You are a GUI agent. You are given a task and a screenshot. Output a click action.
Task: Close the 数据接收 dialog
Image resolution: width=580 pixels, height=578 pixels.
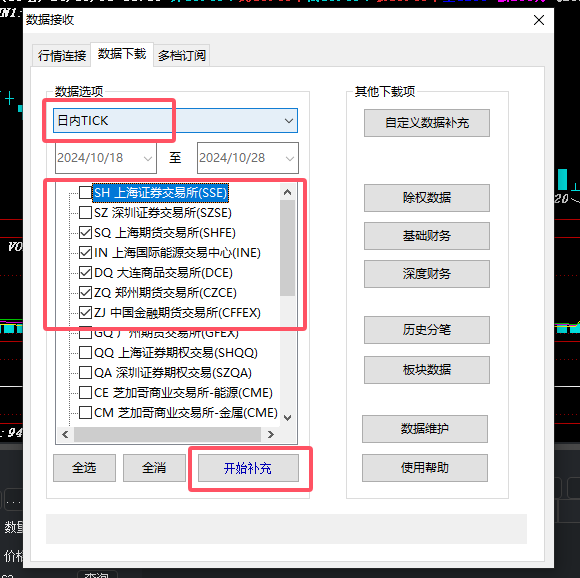539,20
